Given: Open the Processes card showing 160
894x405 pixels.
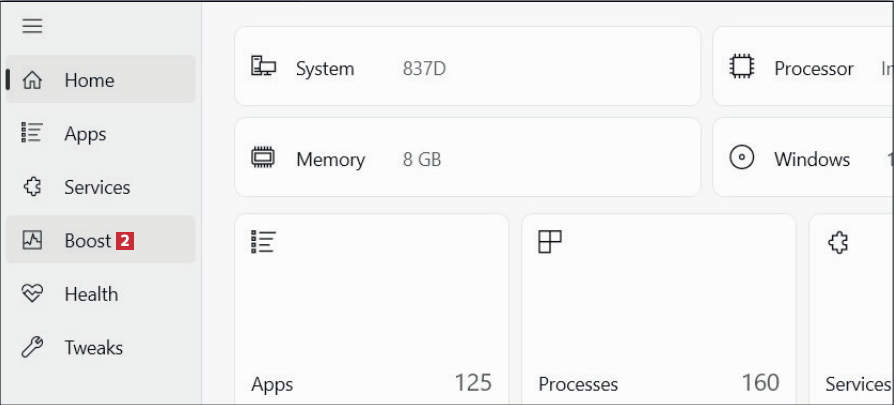Looking at the screenshot, I should 658,310.
